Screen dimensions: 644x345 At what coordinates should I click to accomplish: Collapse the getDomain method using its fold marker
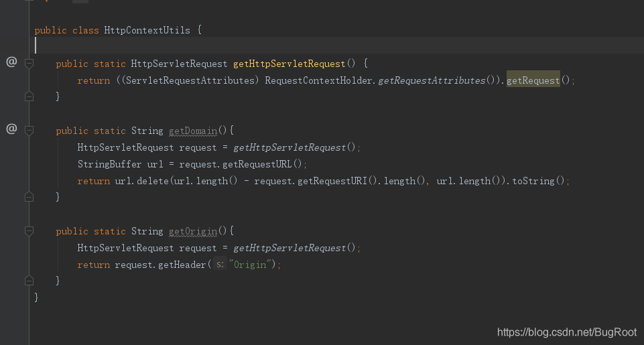coord(29,131)
